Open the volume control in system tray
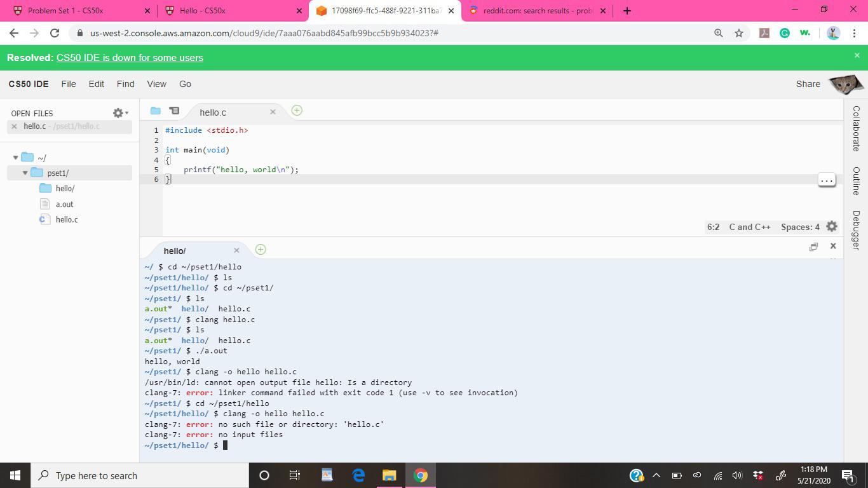Image resolution: width=868 pixels, height=488 pixels. coord(737,475)
